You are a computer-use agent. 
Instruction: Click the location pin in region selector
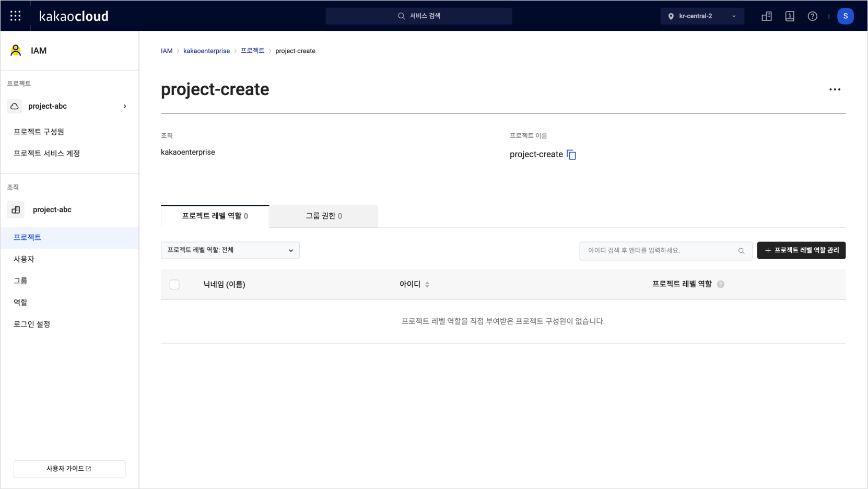click(x=671, y=16)
